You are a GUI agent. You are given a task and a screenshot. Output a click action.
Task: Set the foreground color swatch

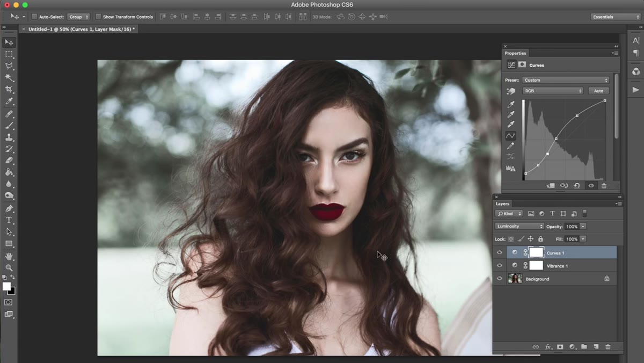(x=6, y=286)
